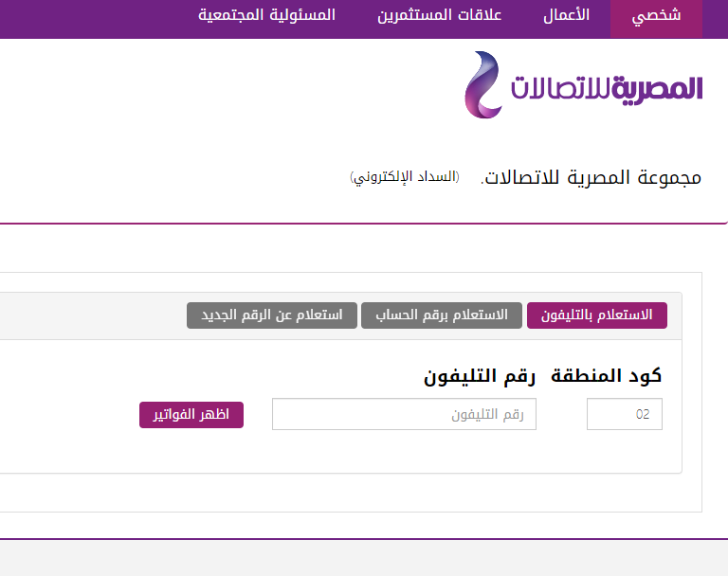The image size is (728, 576).
Task: Select الاستعلام بالتليفون tab
Action: pos(596,315)
